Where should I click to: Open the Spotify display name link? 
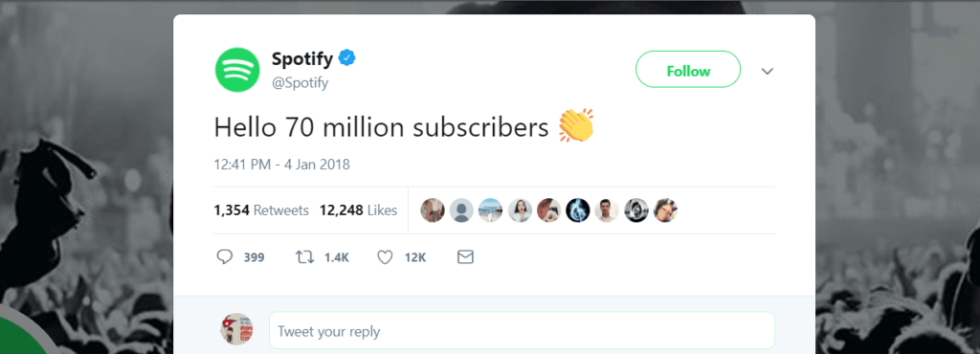click(x=302, y=58)
